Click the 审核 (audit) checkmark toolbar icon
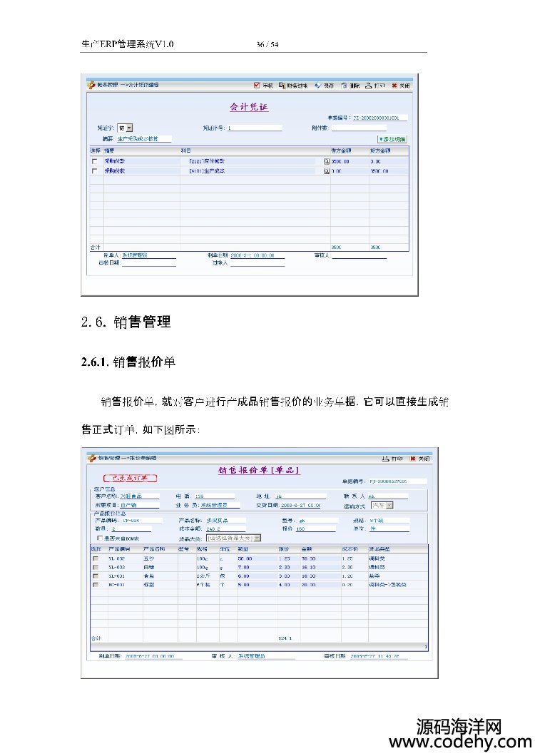 257,86
